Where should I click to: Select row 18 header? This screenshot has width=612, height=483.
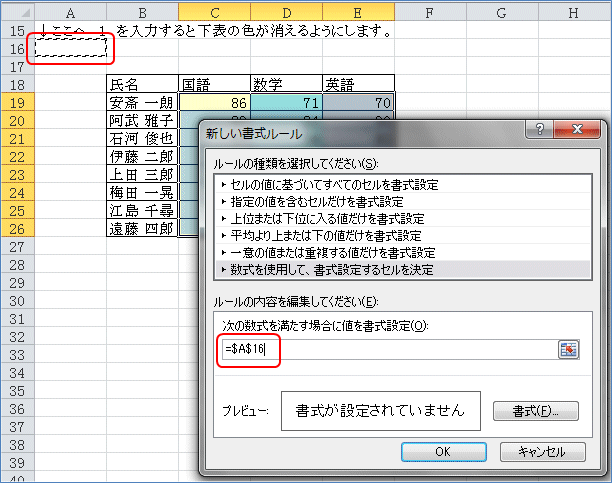click(18, 85)
